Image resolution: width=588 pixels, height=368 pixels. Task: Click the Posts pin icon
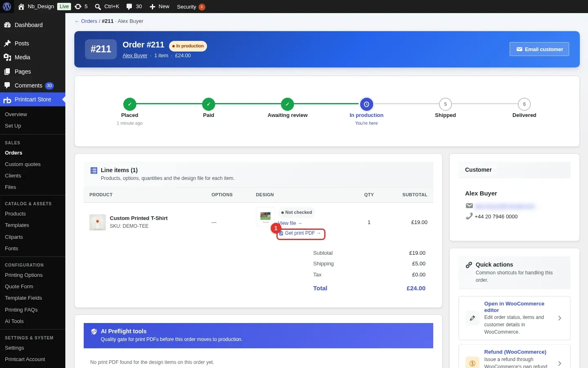click(7, 43)
